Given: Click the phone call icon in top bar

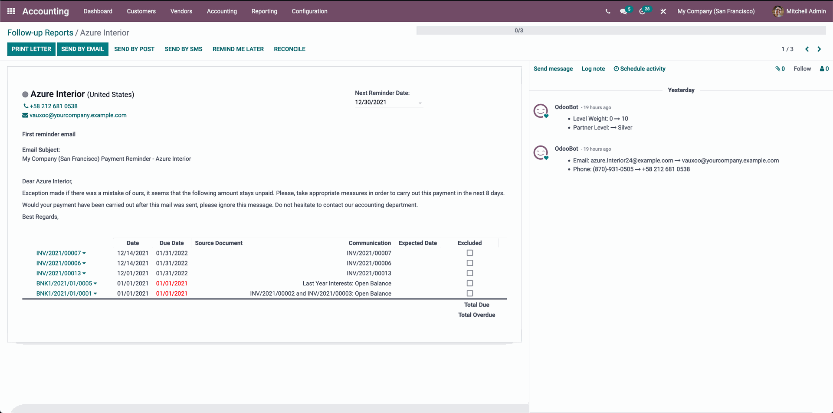Looking at the screenshot, I should pyautogui.click(x=608, y=11).
